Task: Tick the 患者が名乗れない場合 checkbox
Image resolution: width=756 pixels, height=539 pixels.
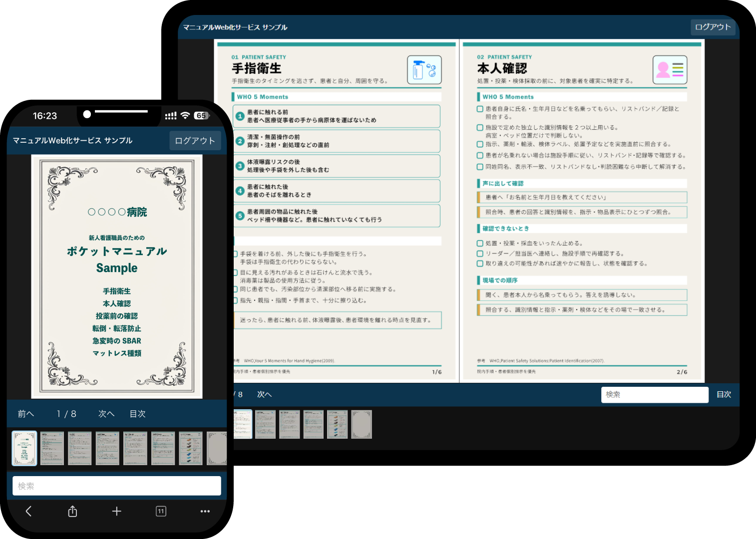Action: click(480, 155)
